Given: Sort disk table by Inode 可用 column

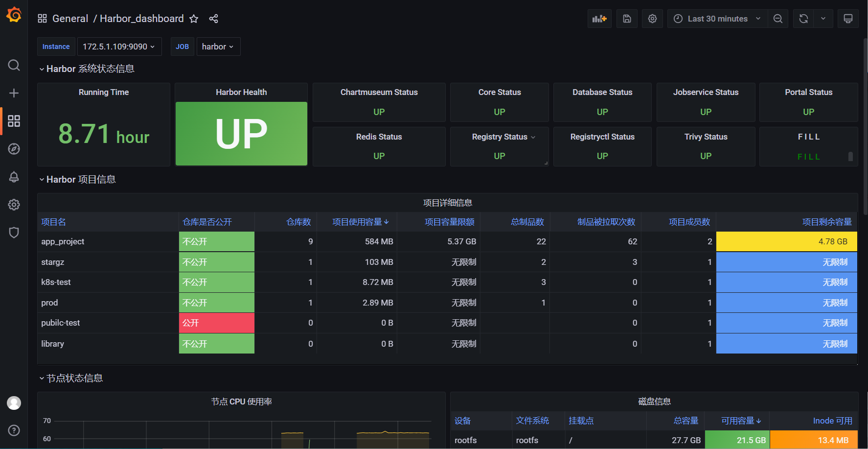Looking at the screenshot, I should [833, 421].
